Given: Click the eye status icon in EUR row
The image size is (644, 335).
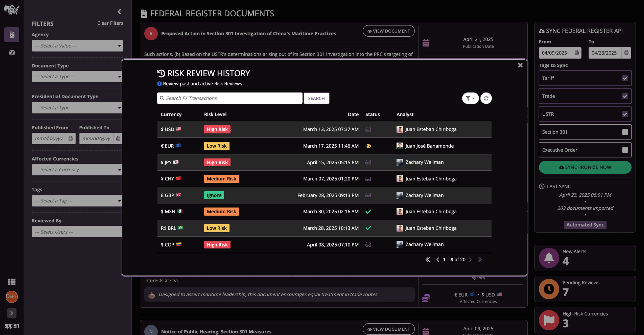Looking at the screenshot, I should (368, 146).
